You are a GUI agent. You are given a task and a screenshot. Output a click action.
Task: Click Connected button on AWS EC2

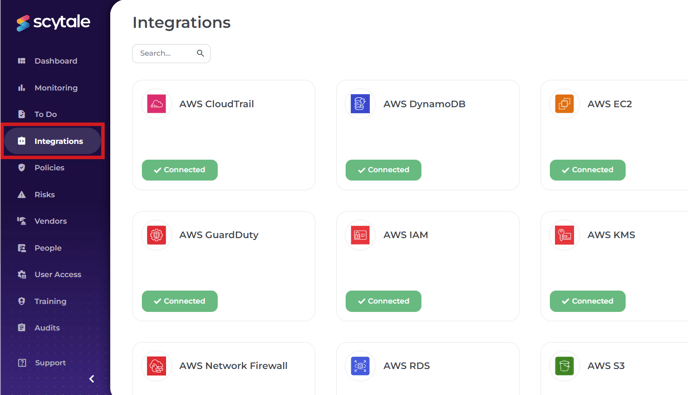[588, 170]
